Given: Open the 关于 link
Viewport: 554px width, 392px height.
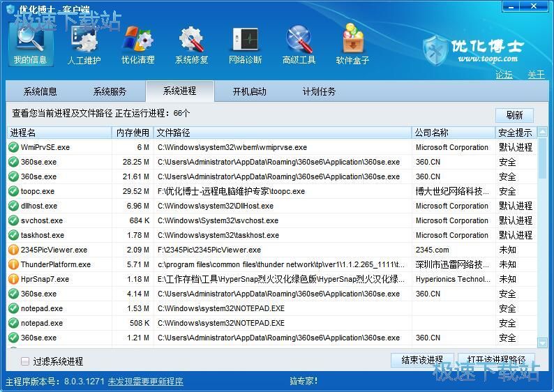Looking at the screenshot, I should coord(537,75).
